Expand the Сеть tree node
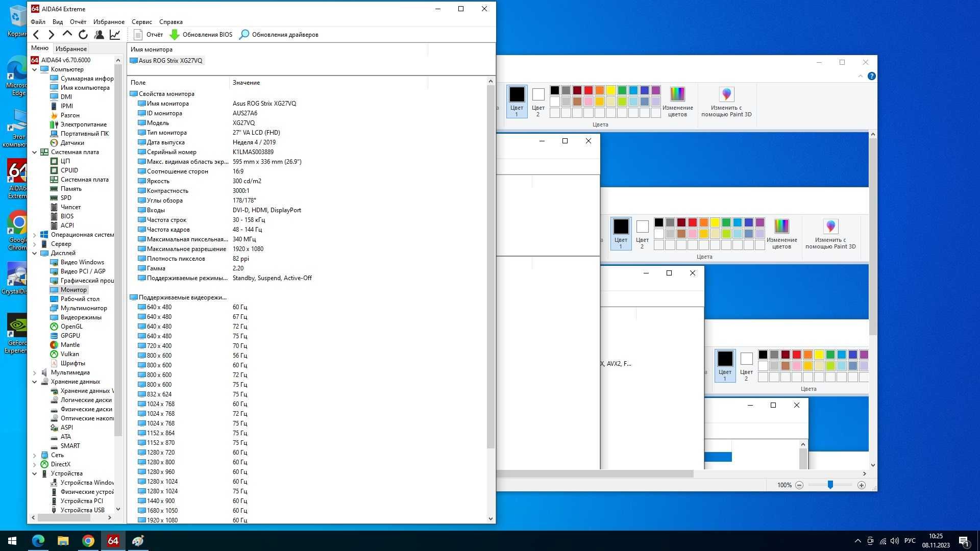Image resolution: width=980 pixels, height=551 pixels. click(35, 455)
